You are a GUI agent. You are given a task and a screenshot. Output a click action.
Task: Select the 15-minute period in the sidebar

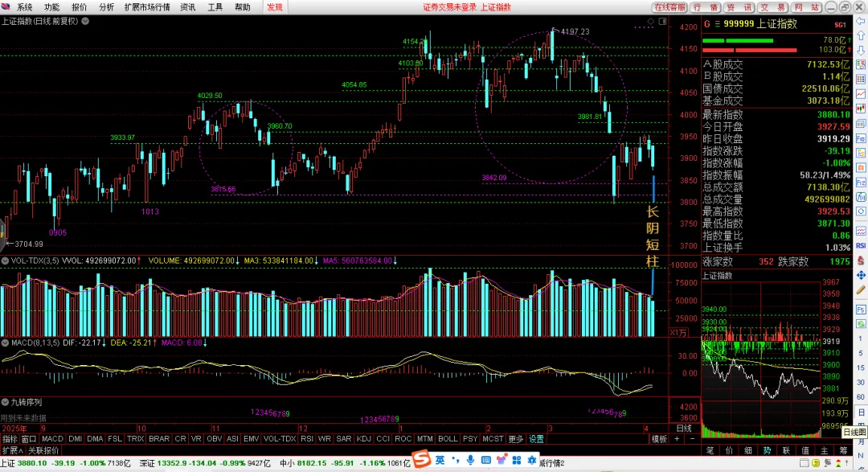coord(861,367)
